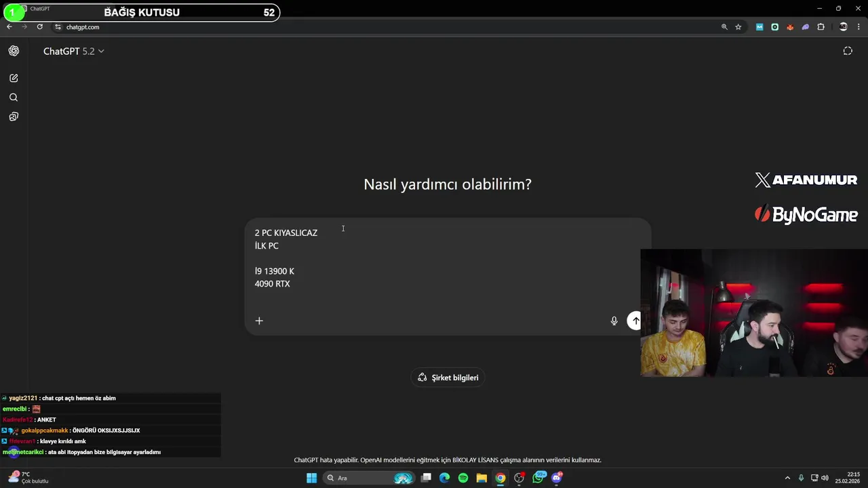Open File Explorer from the taskbar
Screen dimensions: 868x488
pos(481,478)
